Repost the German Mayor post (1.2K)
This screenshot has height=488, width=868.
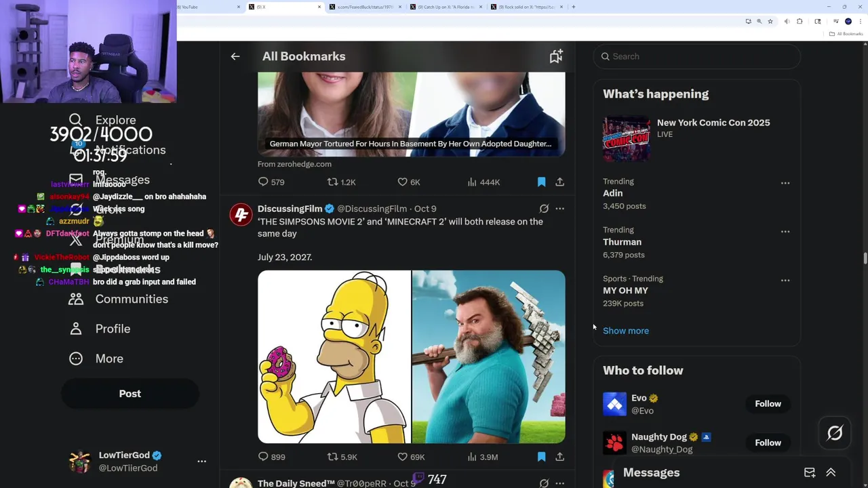pos(342,182)
